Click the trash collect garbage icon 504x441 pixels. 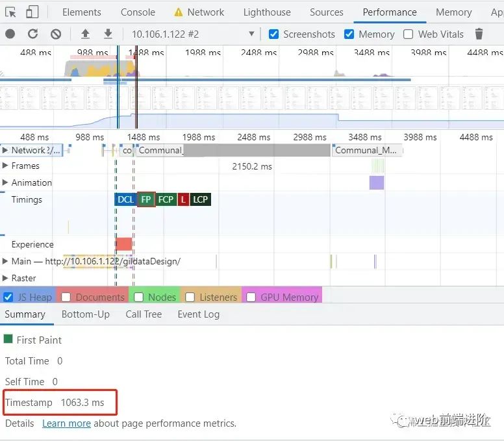pos(479,34)
